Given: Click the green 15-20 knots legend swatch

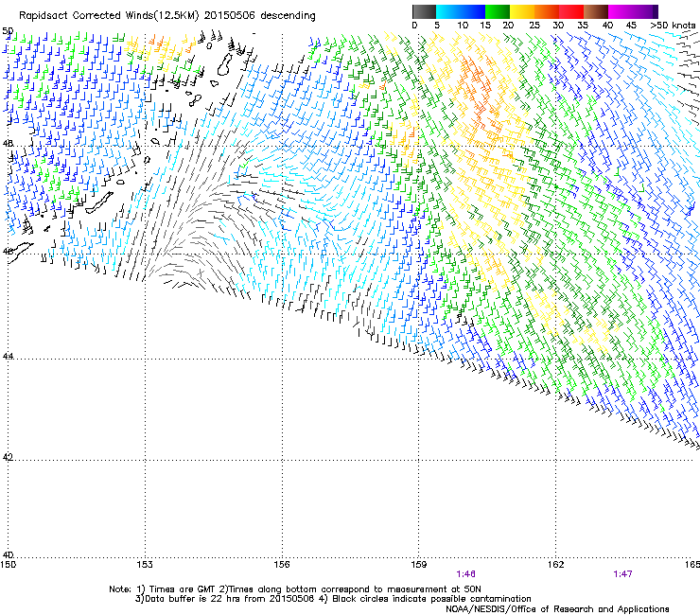Looking at the screenshot, I should pyautogui.click(x=498, y=11).
